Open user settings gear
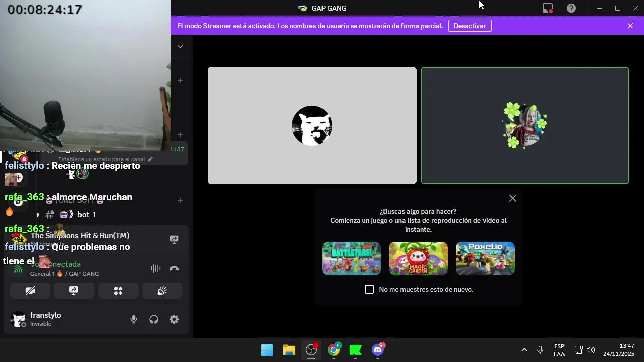Viewport: 644px width, 362px height. [174, 319]
